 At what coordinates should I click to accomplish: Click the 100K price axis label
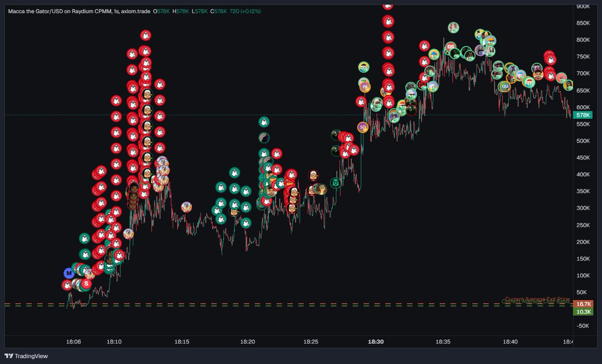coord(583,275)
